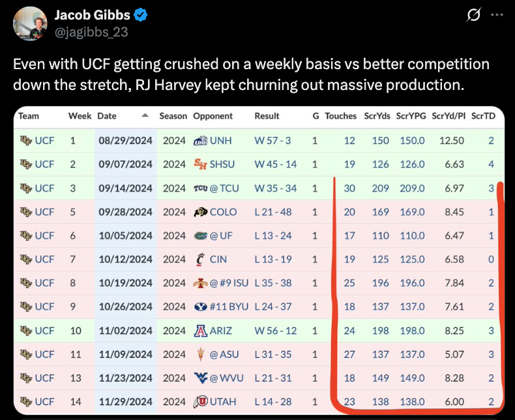Click the Colorado buffalo logo

click(x=200, y=212)
